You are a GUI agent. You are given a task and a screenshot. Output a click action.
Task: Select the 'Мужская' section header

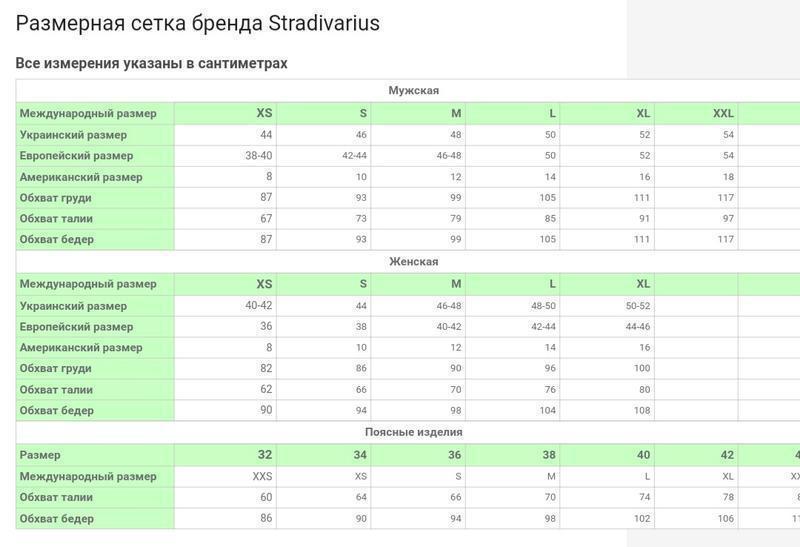tap(413, 91)
